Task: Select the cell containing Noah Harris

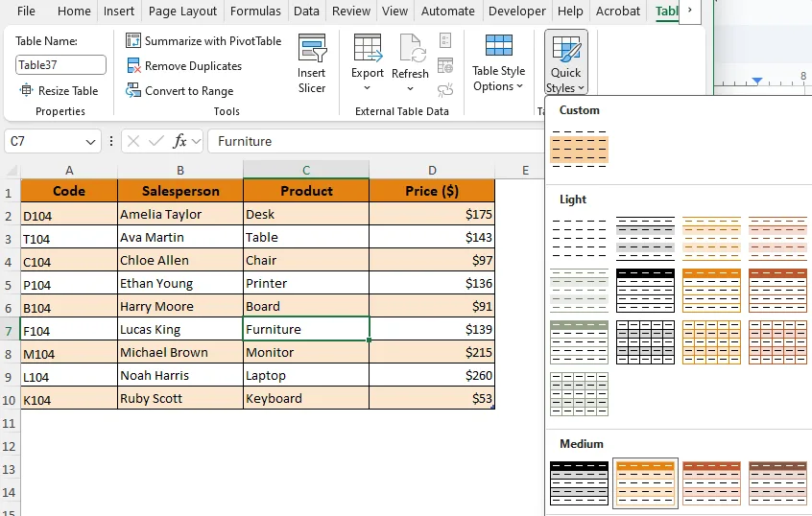Action: click(x=180, y=375)
